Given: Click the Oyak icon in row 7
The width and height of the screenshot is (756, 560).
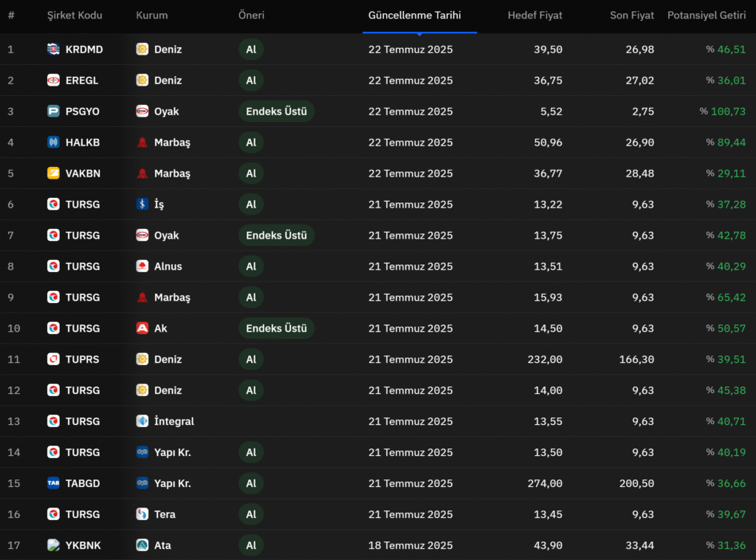Looking at the screenshot, I should click(142, 236).
